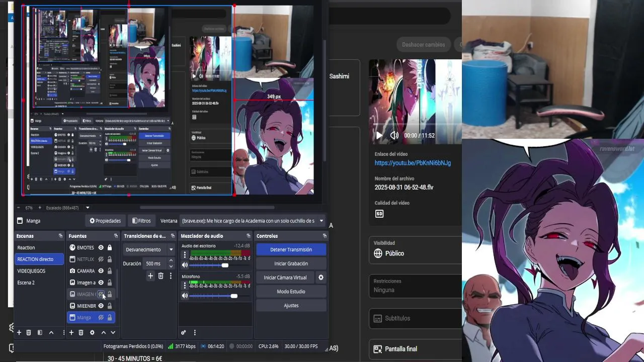
Task: Remove selected source with trash icon
Action: (x=81, y=332)
